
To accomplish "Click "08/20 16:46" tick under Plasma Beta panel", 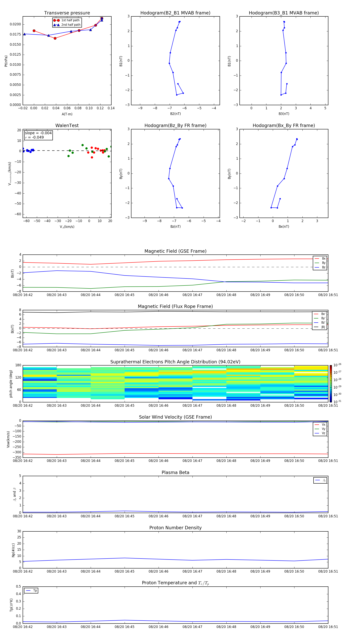I will coord(158,516).
